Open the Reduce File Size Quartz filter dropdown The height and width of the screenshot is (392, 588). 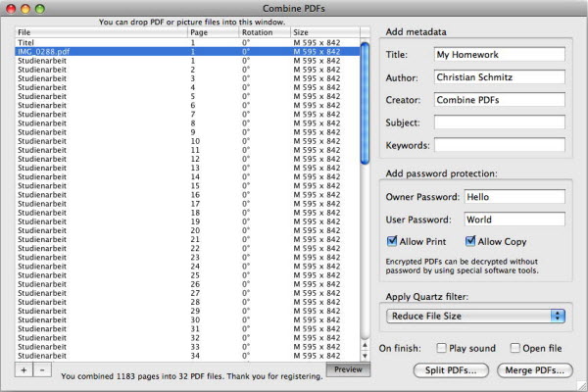coord(475,316)
